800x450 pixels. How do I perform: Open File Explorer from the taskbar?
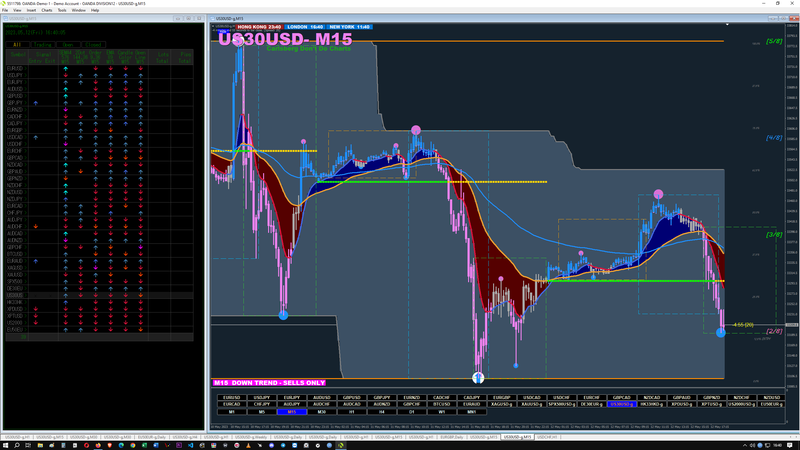point(40,445)
